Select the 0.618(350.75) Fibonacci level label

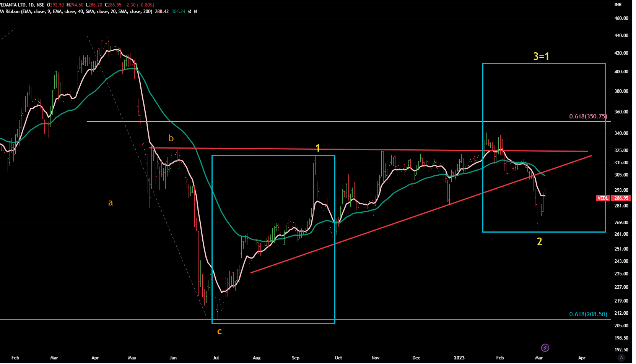coord(588,116)
